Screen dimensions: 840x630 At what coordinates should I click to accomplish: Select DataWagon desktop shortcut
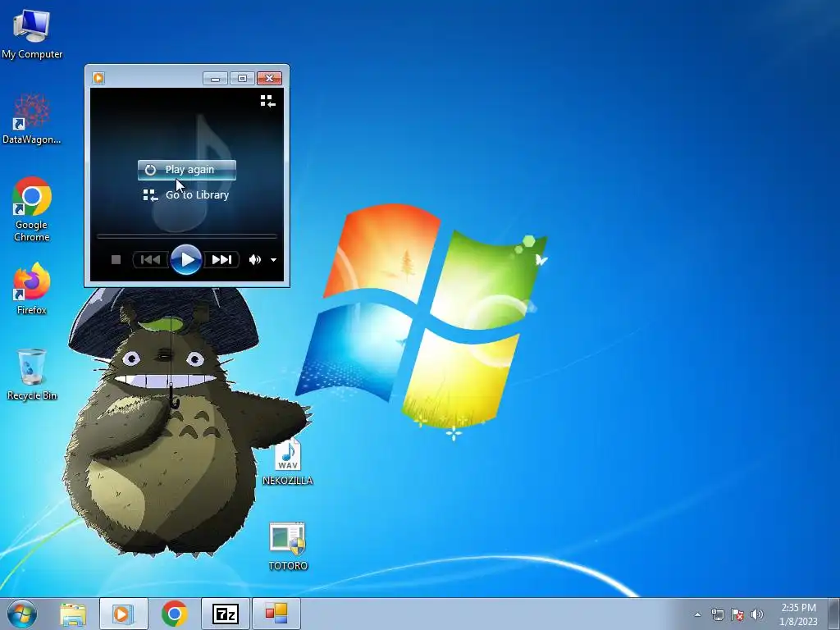tap(32, 119)
